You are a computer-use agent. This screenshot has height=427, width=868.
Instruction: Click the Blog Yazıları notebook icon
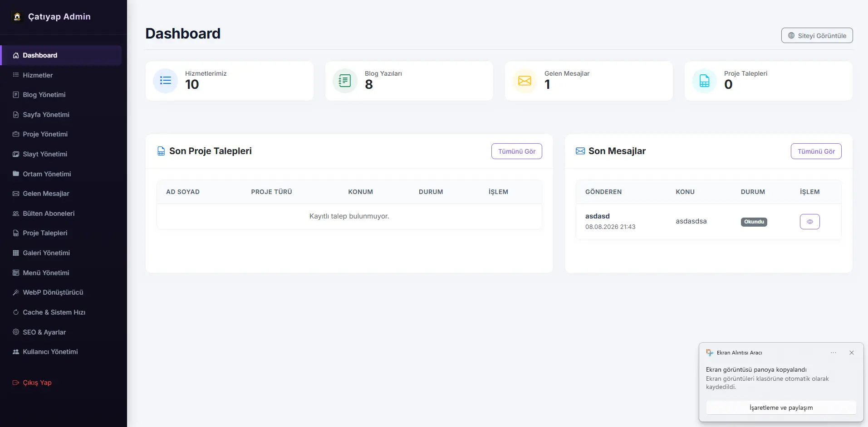(x=345, y=81)
